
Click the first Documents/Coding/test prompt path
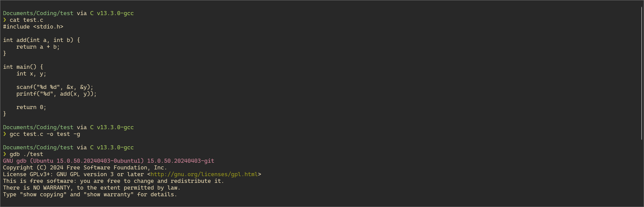(x=38, y=13)
